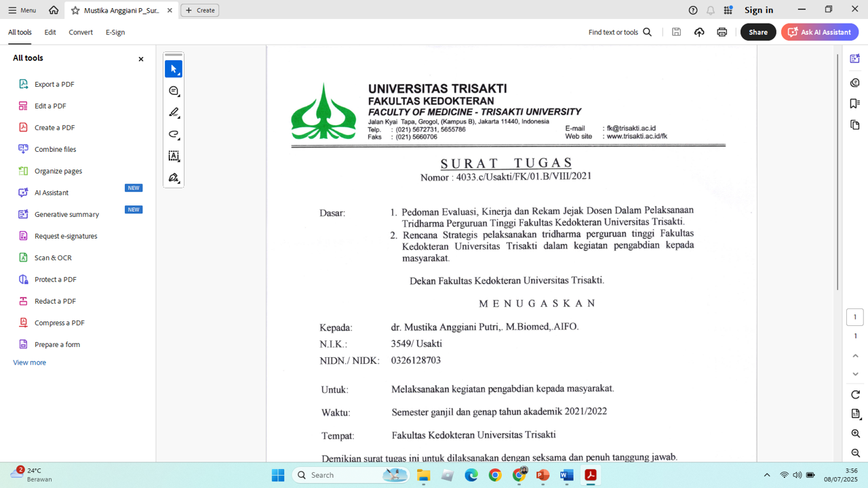Click the Zoom out magnifier

pos(855,453)
